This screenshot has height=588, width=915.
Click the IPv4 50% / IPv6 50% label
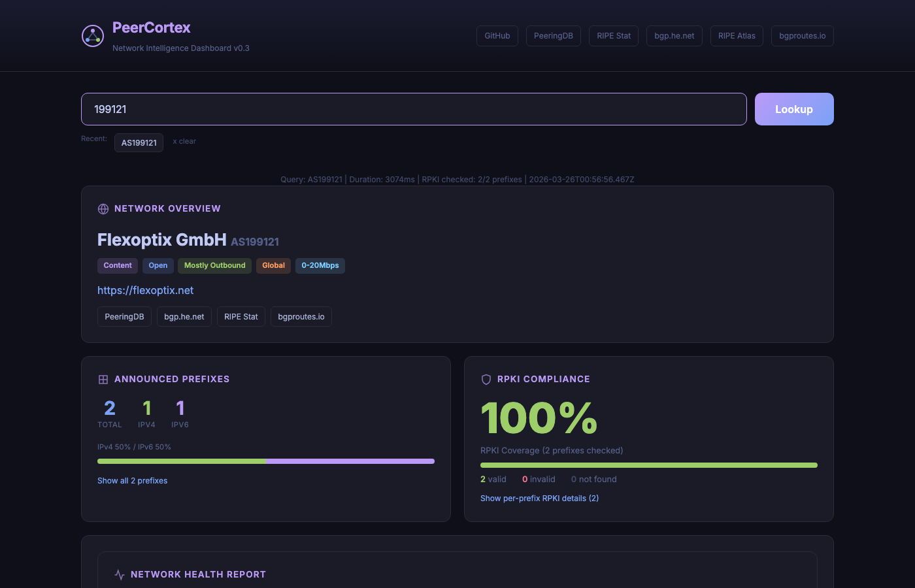[134, 448]
